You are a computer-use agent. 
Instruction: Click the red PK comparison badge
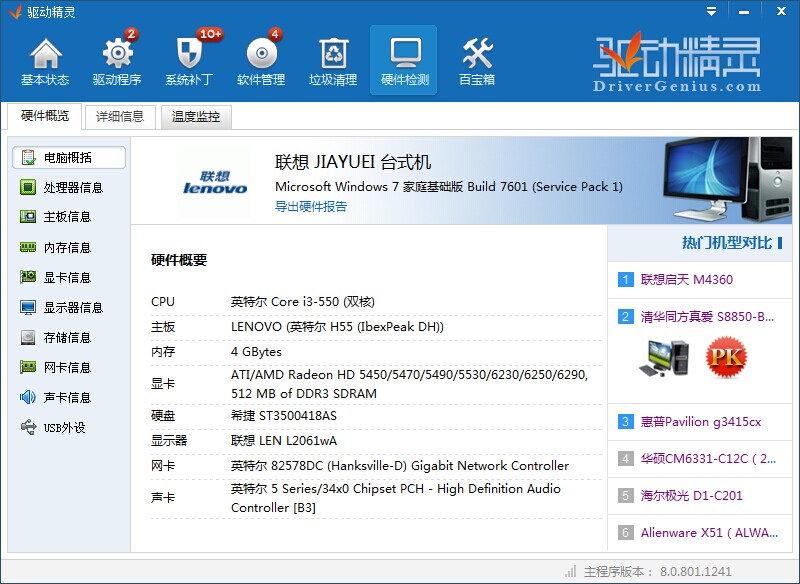coord(726,357)
